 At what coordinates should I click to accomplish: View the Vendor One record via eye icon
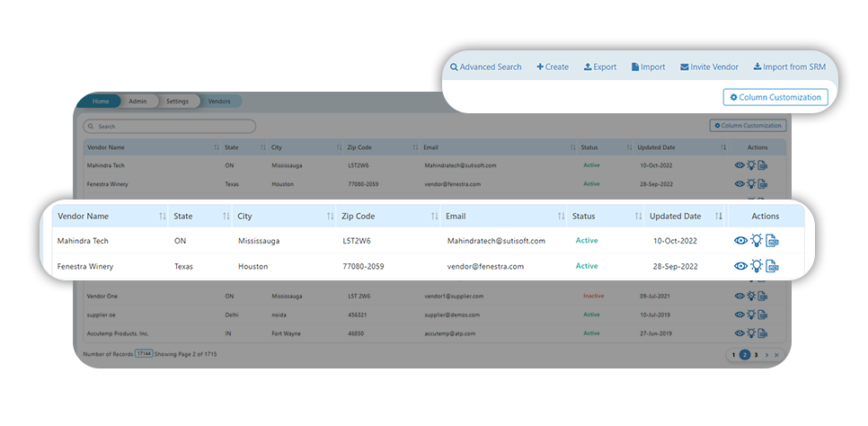tap(739, 297)
